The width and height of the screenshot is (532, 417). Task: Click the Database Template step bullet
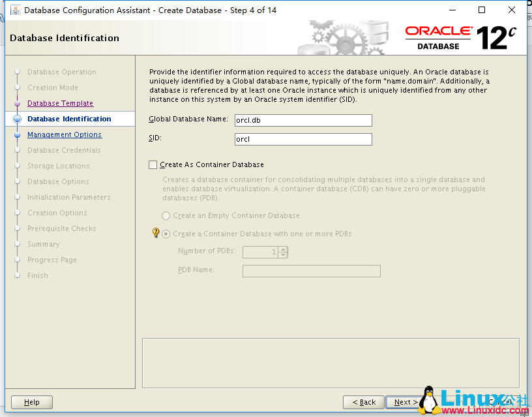pyautogui.click(x=16, y=103)
